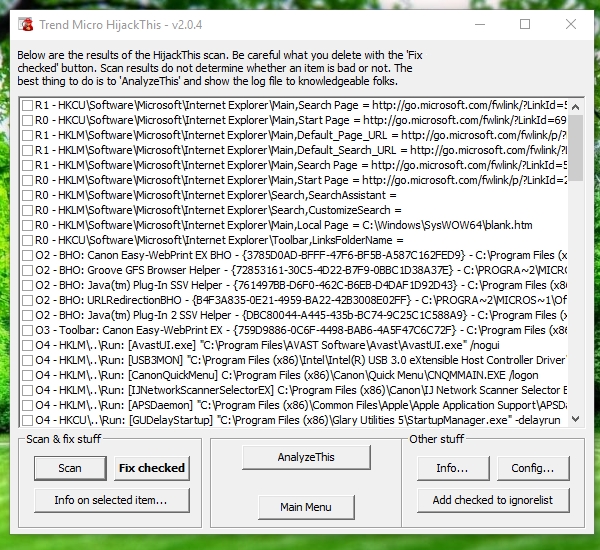Open the Config... settings
The height and width of the screenshot is (550, 600).
coord(533,468)
